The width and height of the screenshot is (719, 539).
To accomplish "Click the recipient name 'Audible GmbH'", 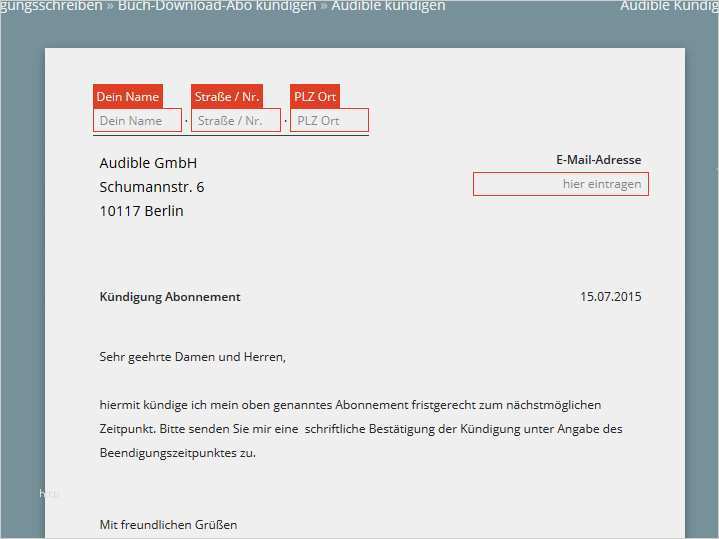I will click(x=148, y=163).
